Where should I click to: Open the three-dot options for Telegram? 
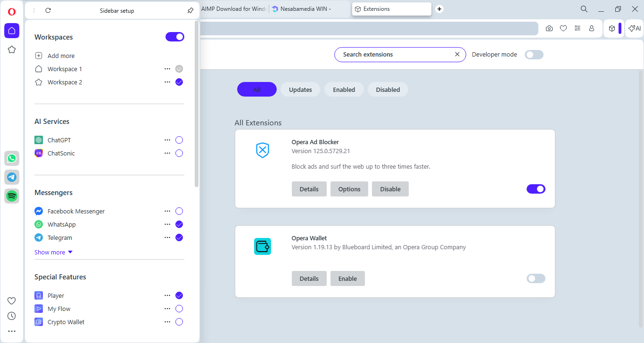tap(167, 237)
